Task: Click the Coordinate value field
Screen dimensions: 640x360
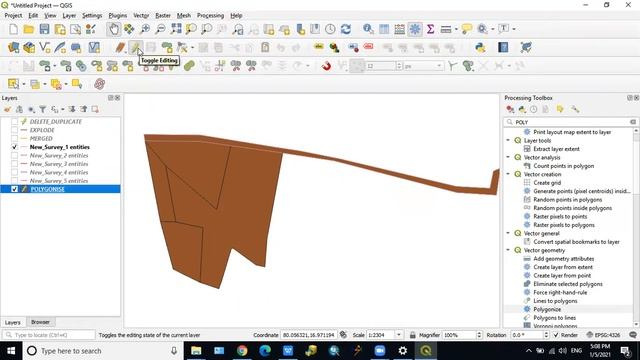Action: point(309,335)
